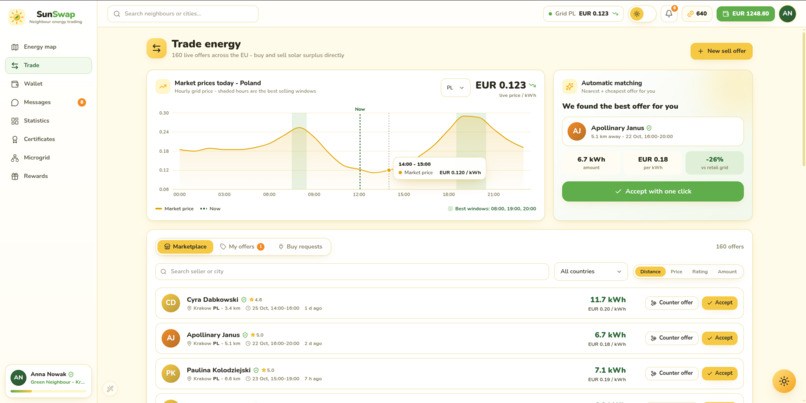Viewport: 806px width, 403px height.
Task: Click the Wallet sidebar icon
Action: 14,84
